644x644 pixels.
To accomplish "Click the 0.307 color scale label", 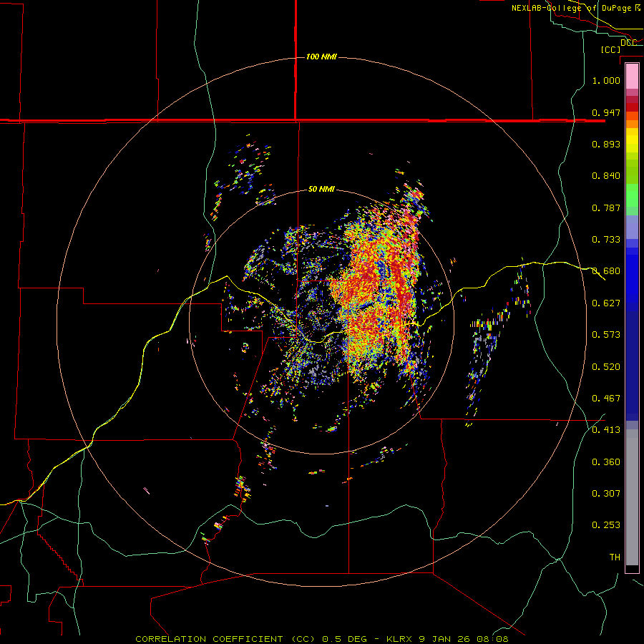I will (x=606, y=494).
